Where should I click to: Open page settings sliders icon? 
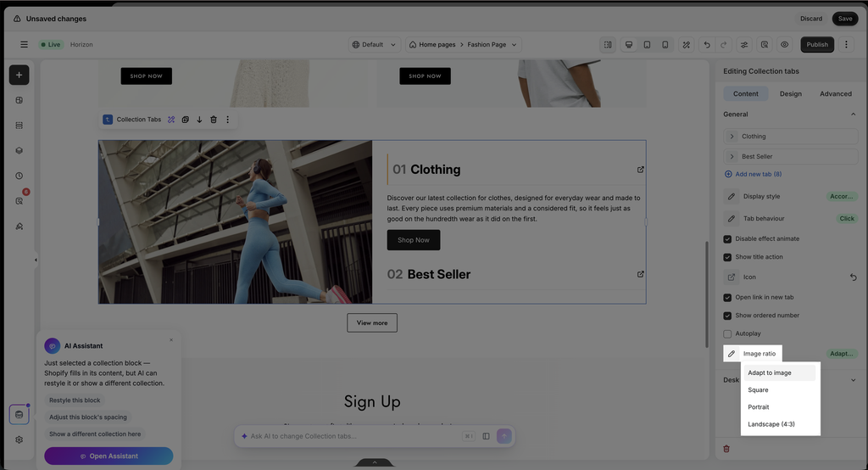(744, 45)
